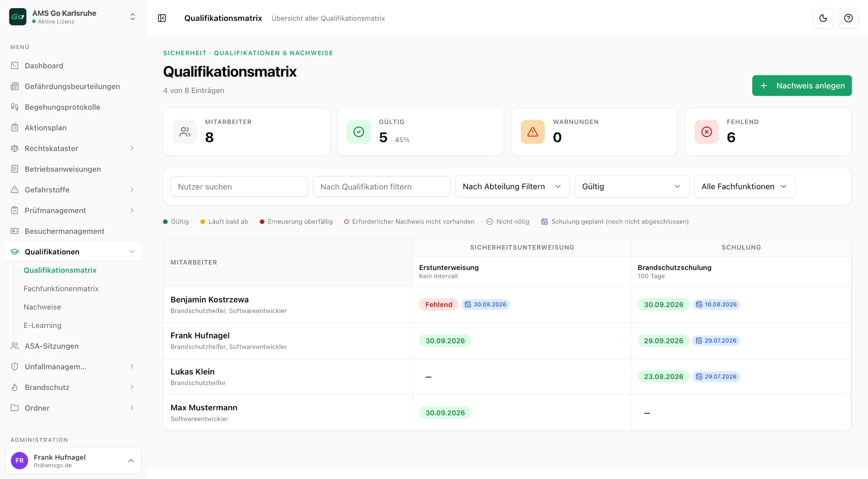Expand the Rechtskataster submenu chevron
Image resolution: width=868 pixels, height=479 pixels.
point(132,148)
